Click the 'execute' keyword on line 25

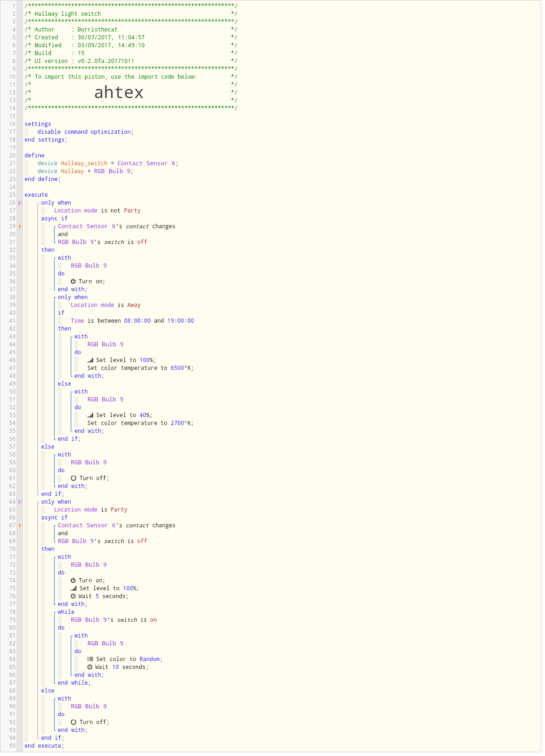click(36, 195)
